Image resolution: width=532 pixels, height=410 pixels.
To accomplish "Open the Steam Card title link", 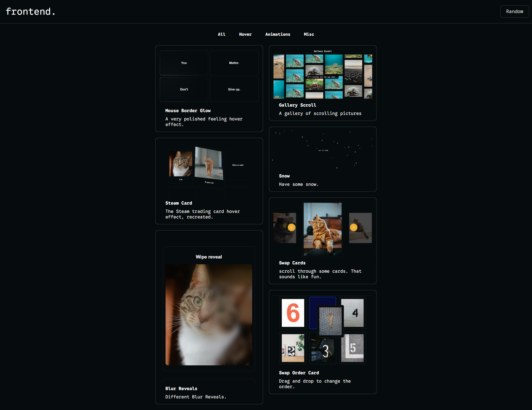I will pyautogui.click(x=178, y=203).
